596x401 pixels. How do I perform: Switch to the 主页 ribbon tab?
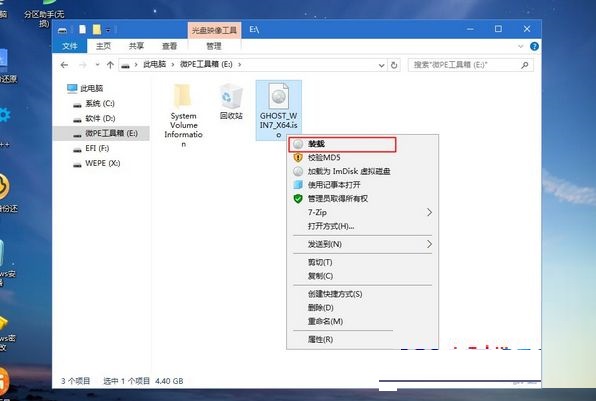coord(103,46)
